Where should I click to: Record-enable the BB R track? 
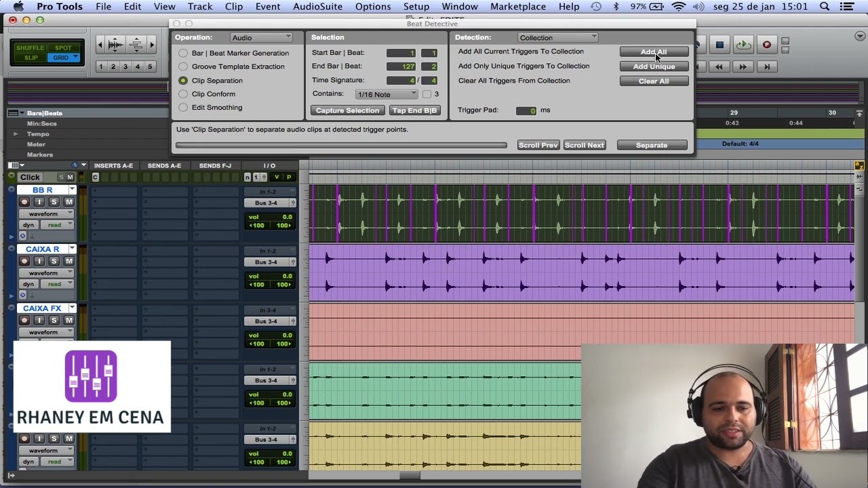pyautogui.click(x=24, y=202)
